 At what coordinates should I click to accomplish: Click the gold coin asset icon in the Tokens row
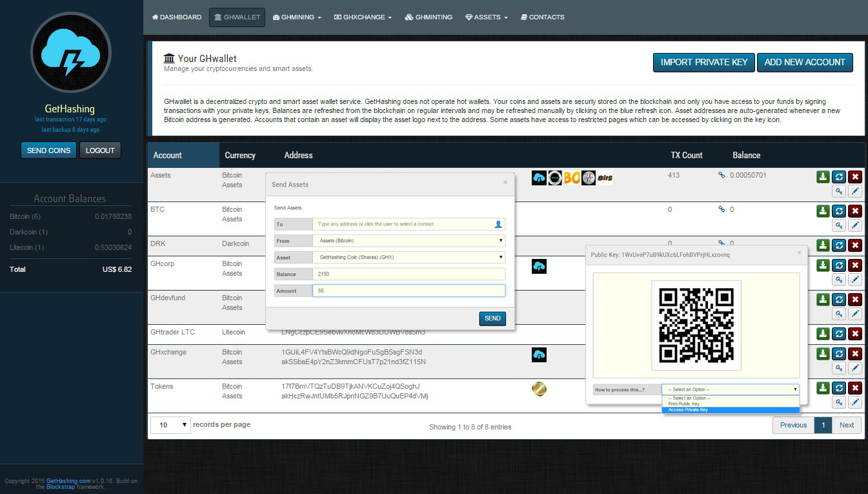(539, 388)
